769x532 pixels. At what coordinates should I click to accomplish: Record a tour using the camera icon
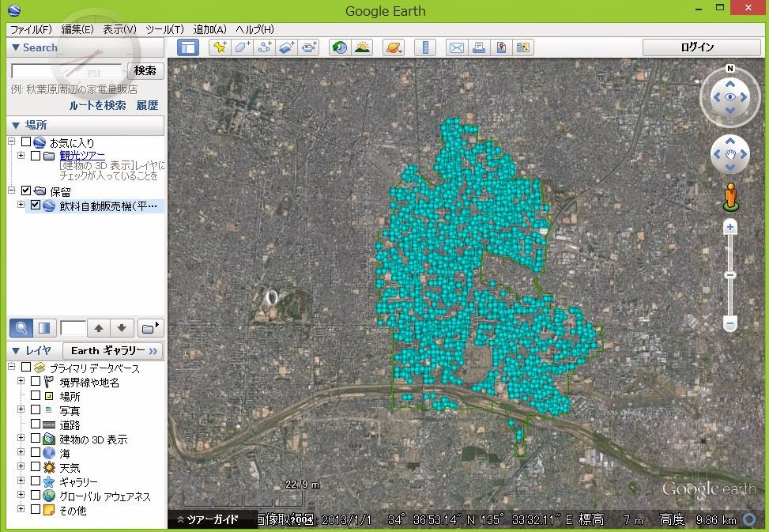[309, 47]
